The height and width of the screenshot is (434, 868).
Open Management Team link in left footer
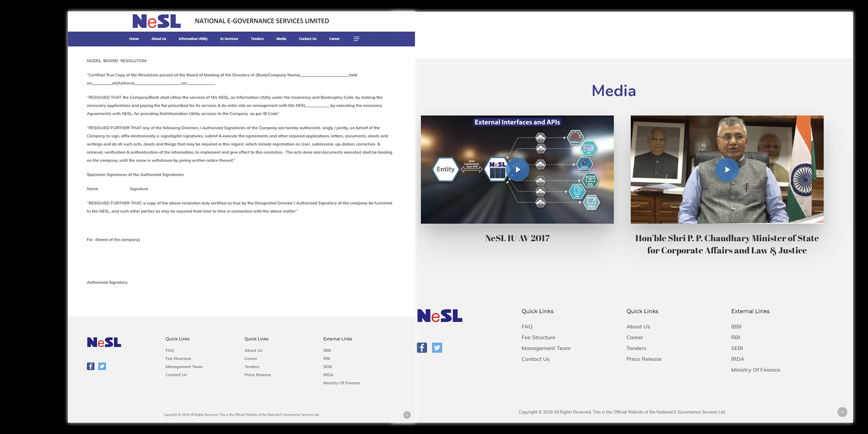coord(184,367)
